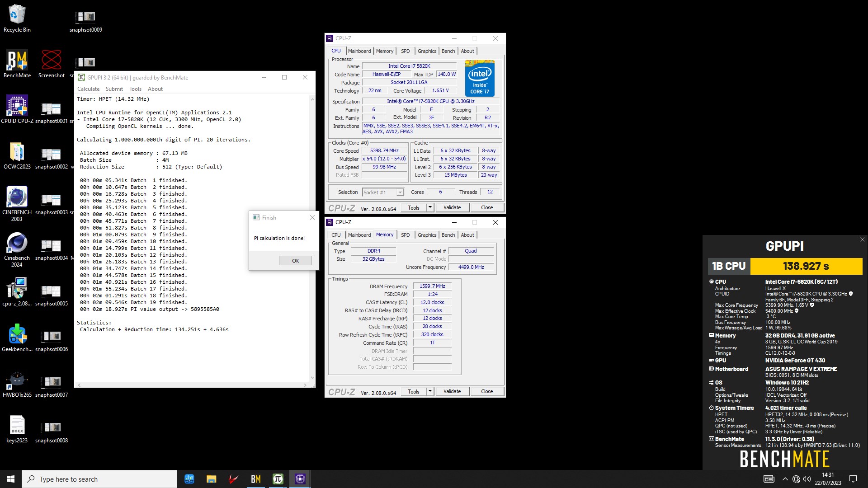Open the Recycle Bin desktop icon
This screenshot has width=868, height=488.
17,18
